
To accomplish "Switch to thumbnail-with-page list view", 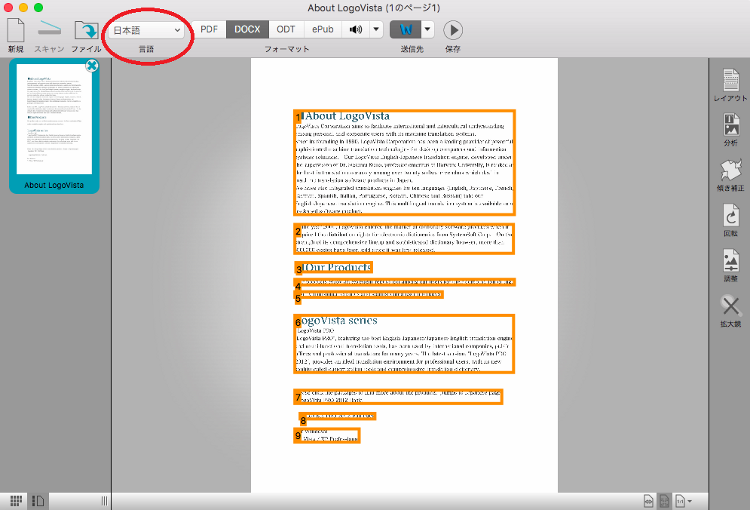I will point(38,501).
